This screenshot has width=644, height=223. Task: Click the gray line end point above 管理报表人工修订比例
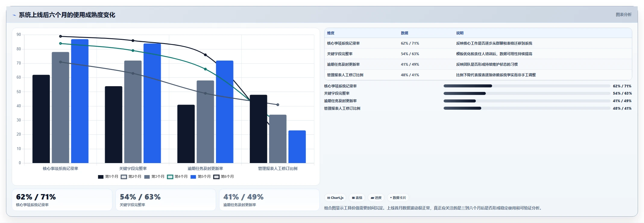pos(278,105)
